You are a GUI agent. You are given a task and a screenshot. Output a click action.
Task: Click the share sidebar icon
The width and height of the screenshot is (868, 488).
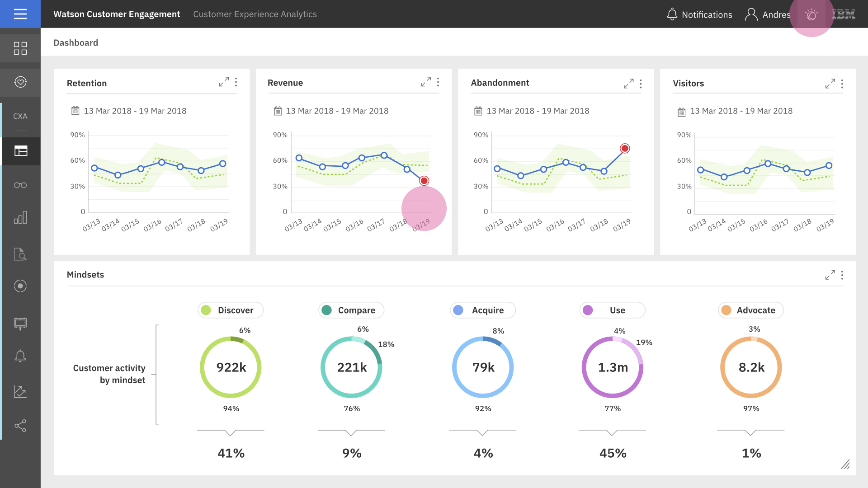pyautogui.click(x=20, y=426)
